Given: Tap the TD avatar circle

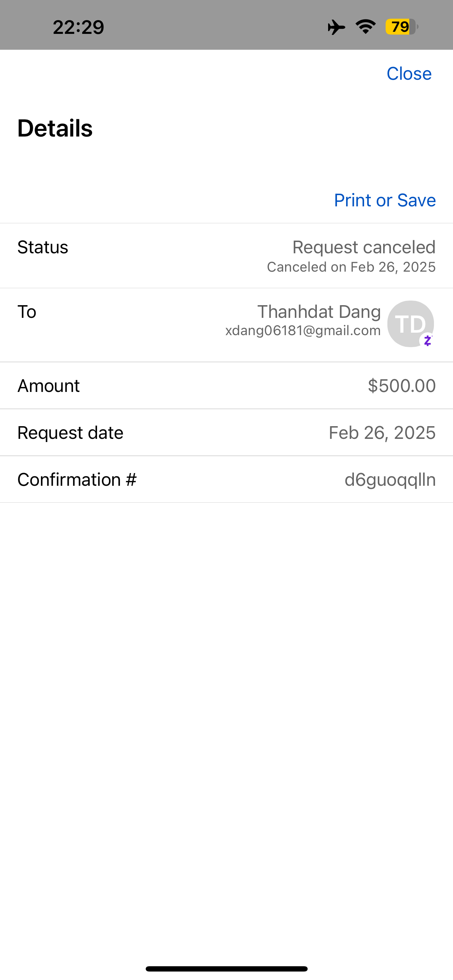Looking at the screenshot, I should pyautogui.click(x=410, y=324).
